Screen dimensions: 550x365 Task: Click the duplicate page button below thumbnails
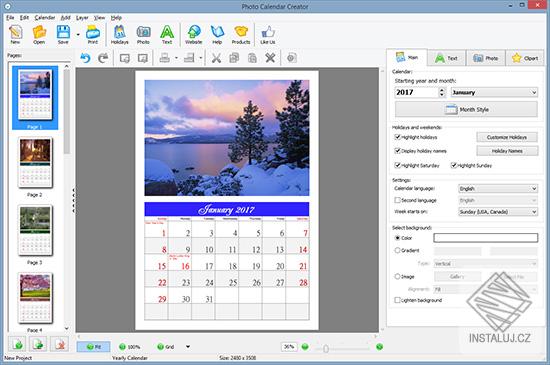tap(38, 344)
